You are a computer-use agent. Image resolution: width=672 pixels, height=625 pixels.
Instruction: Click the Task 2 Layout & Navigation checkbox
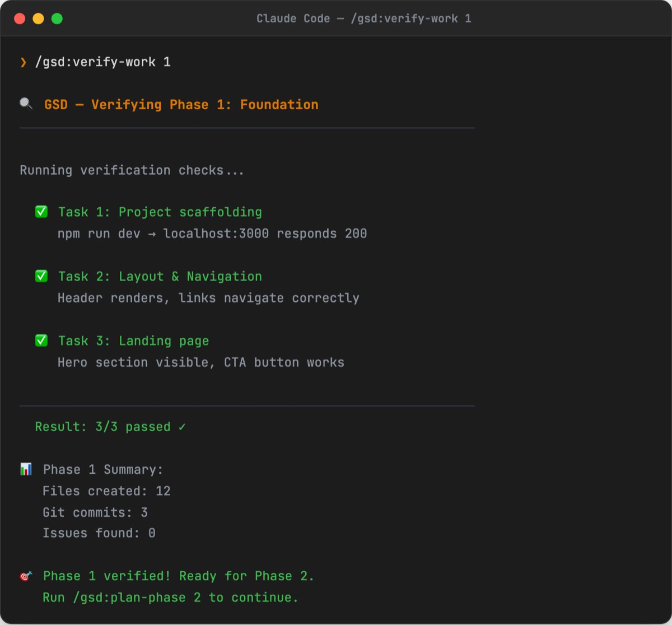coord(41,276)
